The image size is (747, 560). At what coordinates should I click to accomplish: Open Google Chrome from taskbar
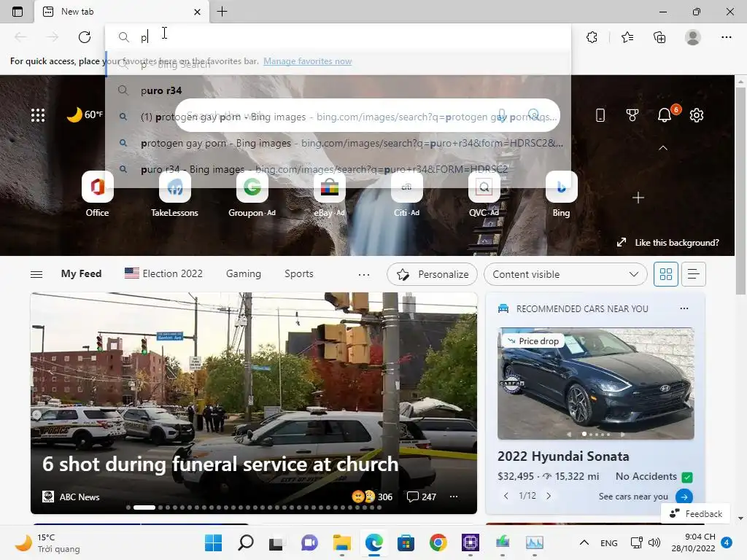[438, 542]
